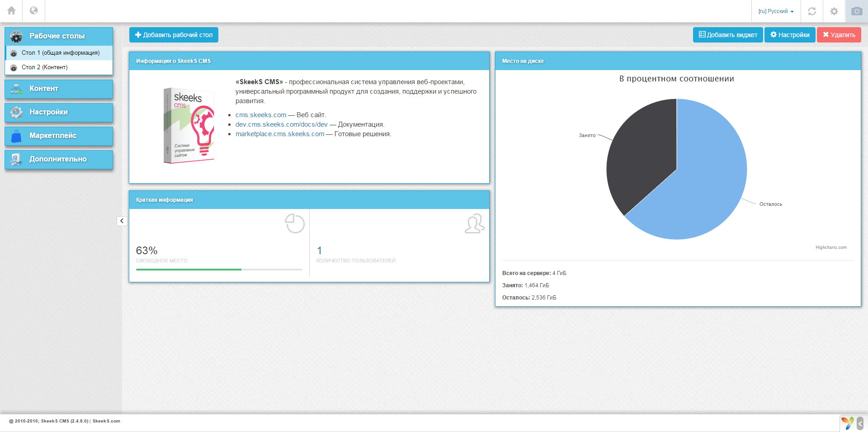The height and width of the screenshot is (432, 868).
Task: Click КОЛИЧЕСТВО ПОЛЬЗОВАТЕЛЕЙ label
Action: pos(356,261)
